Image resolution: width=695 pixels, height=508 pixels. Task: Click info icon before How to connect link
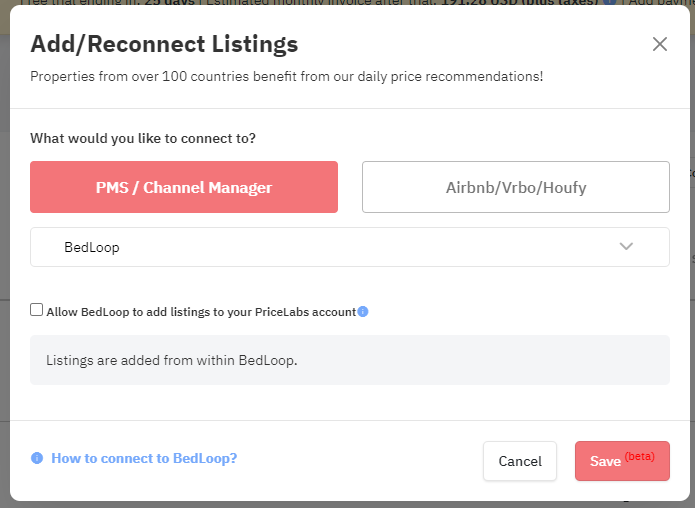tap(37, 458)
